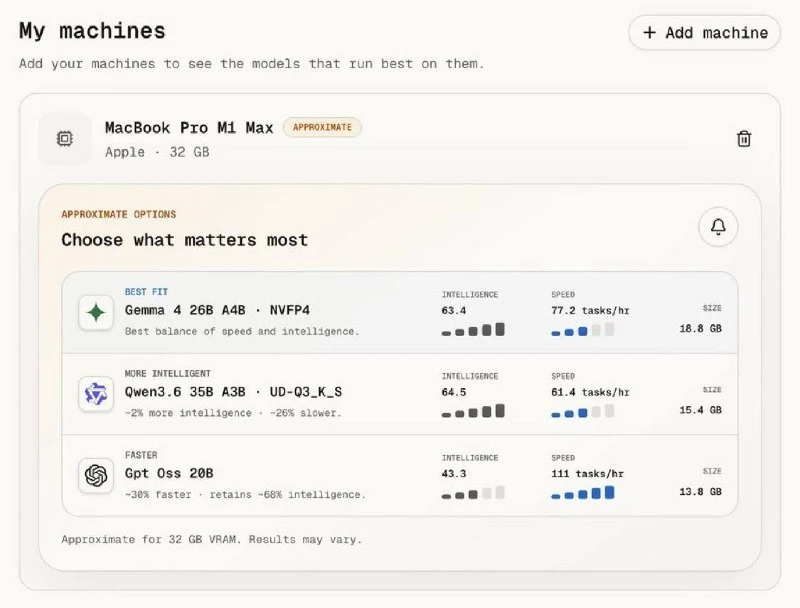800x608 pixels.
Task: Select the Gpt Oss 20B model name
Action: (169, 473)
